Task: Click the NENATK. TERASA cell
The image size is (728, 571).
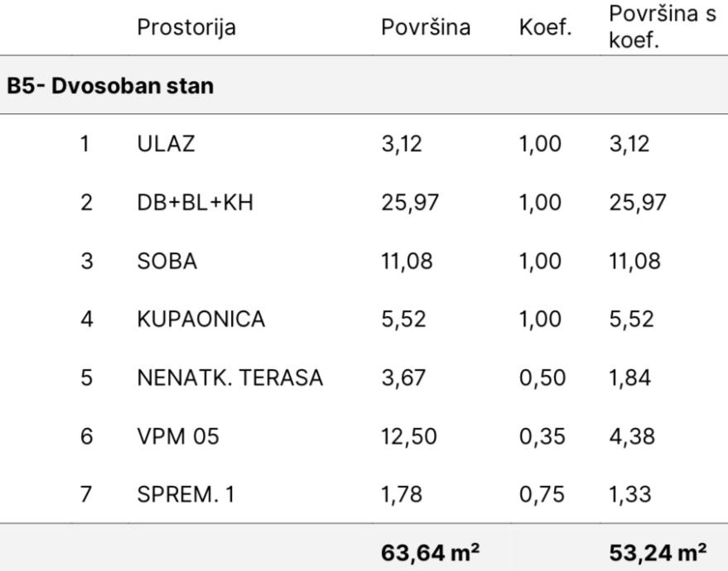Action: pos(230,378)
